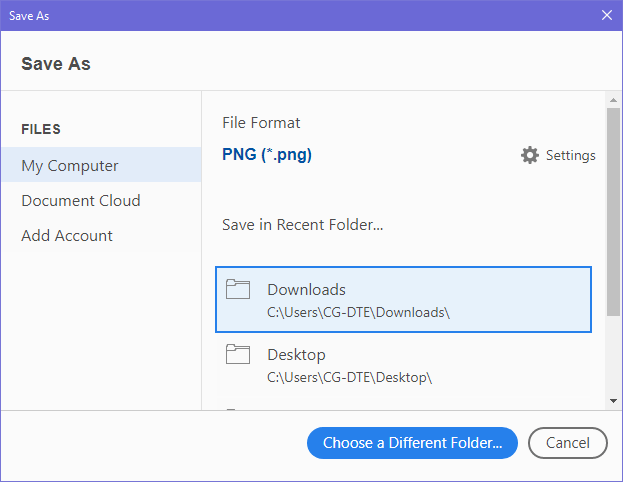This screenshot has height=482, width=623.
Task: Select the Downloads recent folder entry
Action: coord(403,299)
